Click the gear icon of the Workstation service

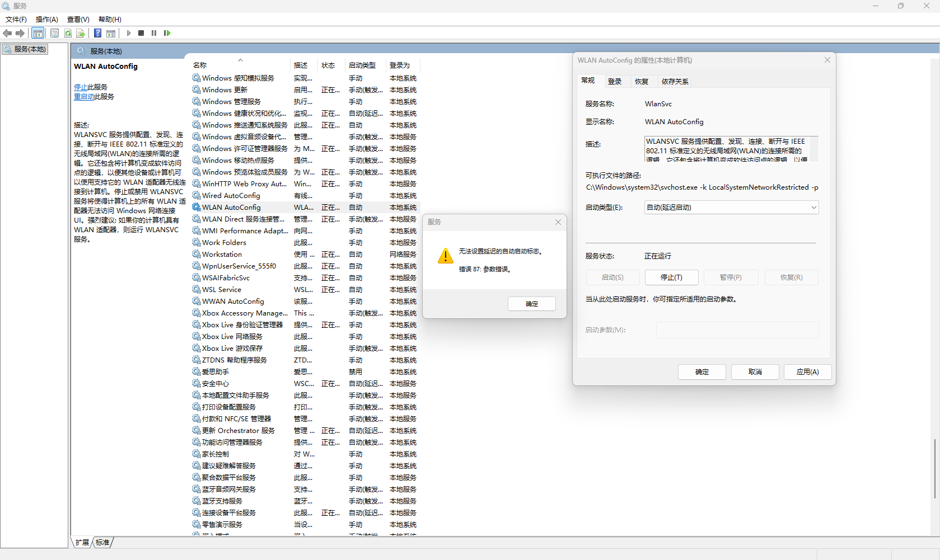pyautogui.click(x=196, y=254)
